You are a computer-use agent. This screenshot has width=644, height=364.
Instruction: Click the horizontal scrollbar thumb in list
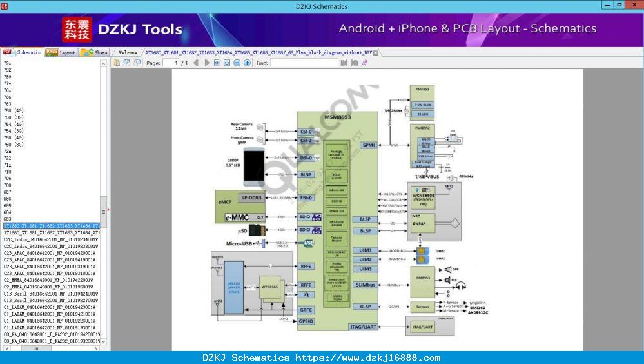click(36, 349)
